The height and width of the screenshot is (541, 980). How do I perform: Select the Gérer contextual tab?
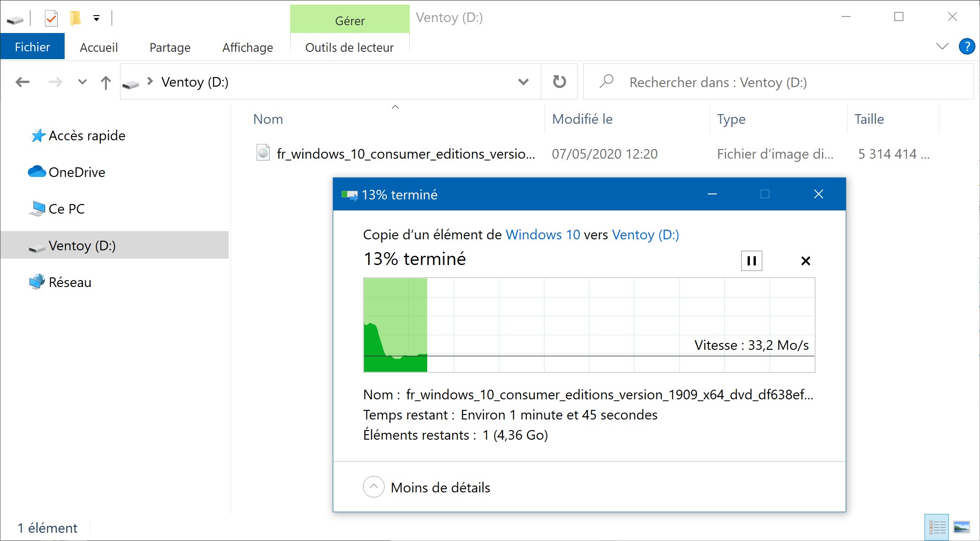pyautogui.click(x=350, y=20)
